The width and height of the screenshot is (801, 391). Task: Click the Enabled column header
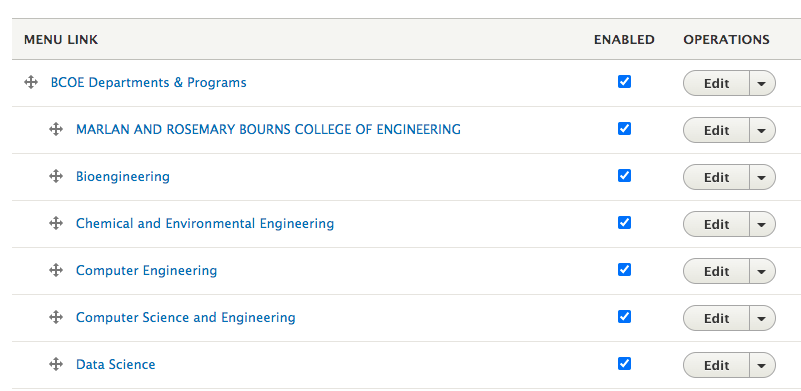pyautogui.click(x=624, y=40)
